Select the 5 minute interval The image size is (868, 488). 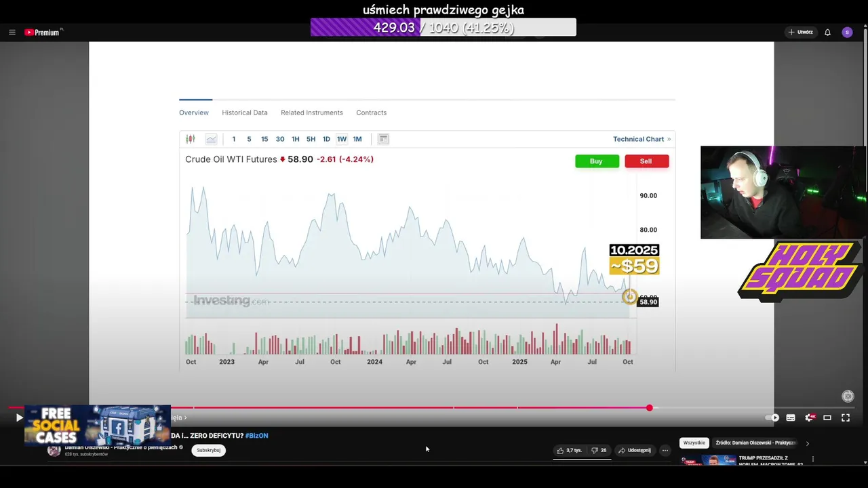(x=249, y=139)
